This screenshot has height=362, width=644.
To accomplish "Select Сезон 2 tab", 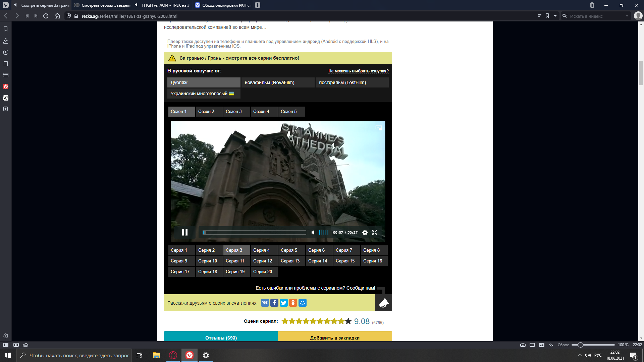I will (x=209, y=111).
